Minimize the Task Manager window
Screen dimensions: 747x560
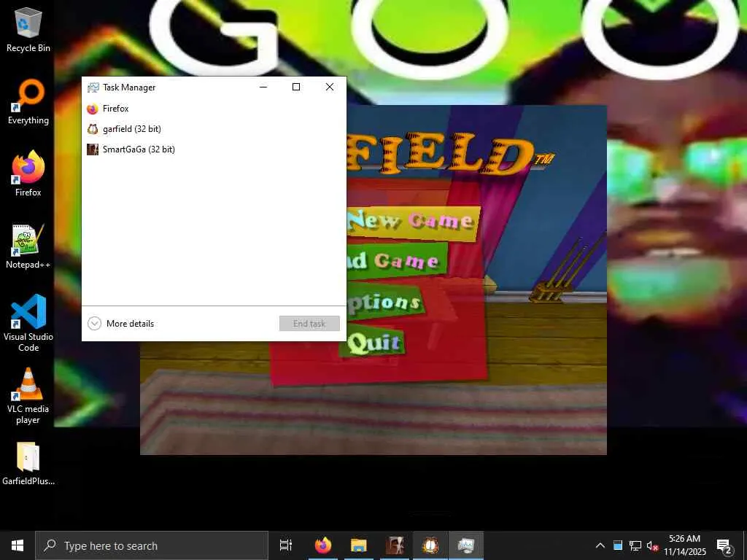tap(263, 87)
